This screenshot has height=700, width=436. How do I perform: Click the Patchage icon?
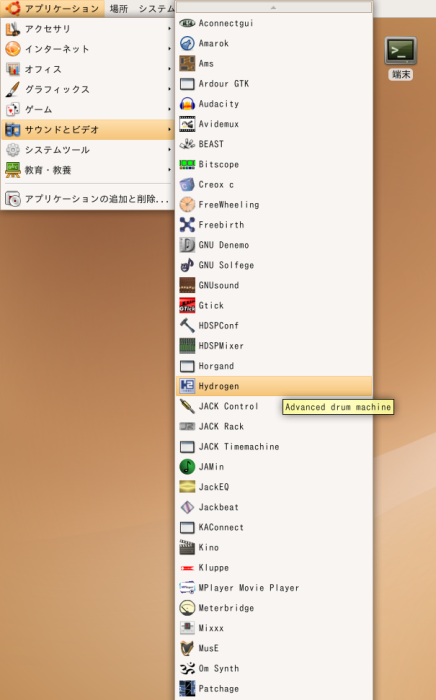(187, 688)
